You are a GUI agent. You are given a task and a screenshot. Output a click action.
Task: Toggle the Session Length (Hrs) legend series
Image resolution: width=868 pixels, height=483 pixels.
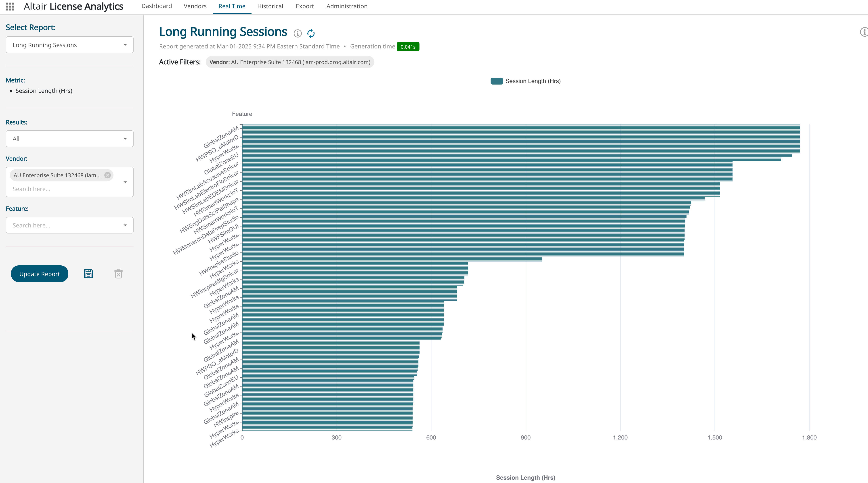[525, 81]
